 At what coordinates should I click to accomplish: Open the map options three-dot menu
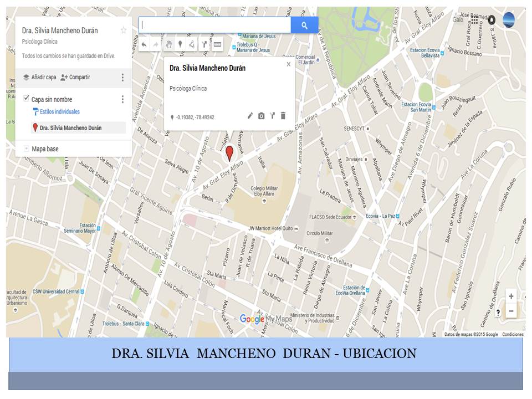pyautogui.click(x=122, y=77)
